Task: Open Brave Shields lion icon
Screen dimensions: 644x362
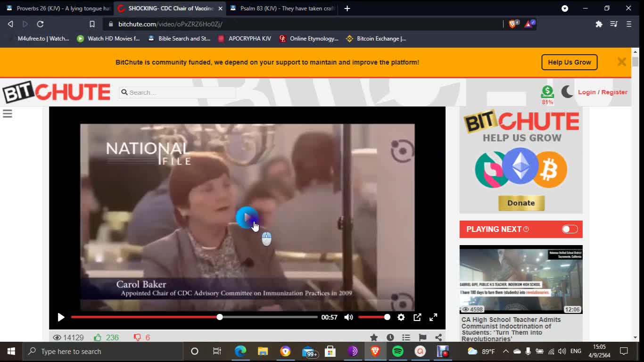Action: (513, 24)
